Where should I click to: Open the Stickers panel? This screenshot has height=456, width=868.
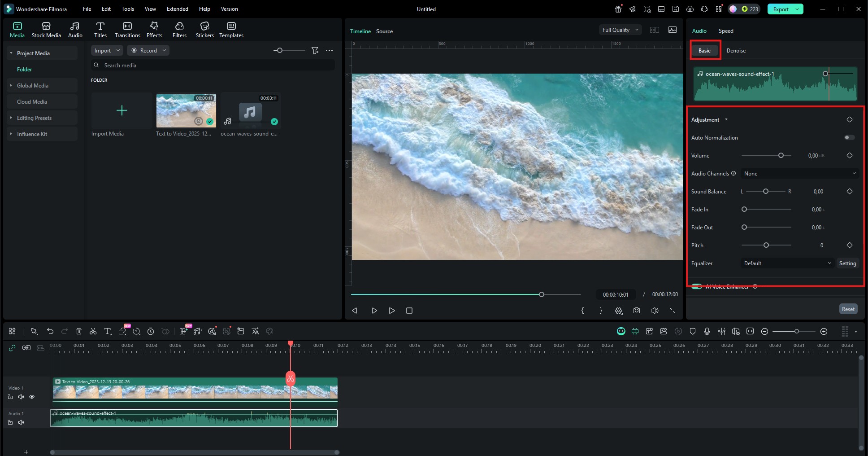[204, 30]
